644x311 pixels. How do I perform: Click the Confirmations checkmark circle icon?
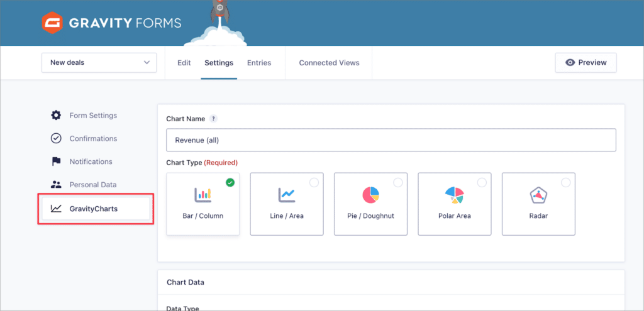56,138
